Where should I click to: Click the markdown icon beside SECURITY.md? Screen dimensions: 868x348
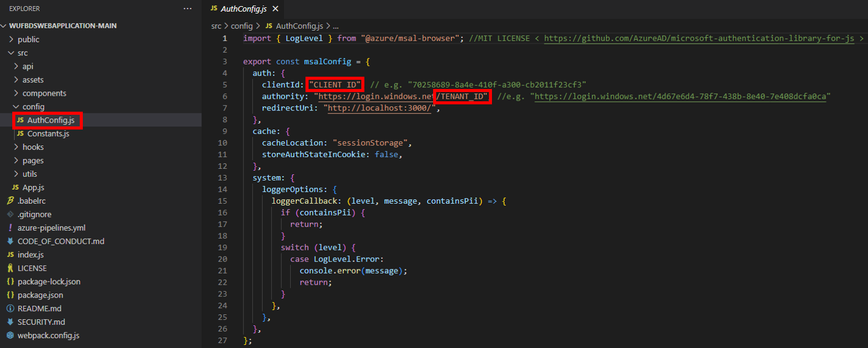point(10,322)
